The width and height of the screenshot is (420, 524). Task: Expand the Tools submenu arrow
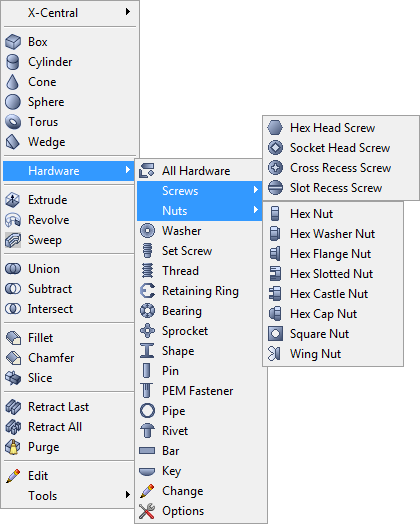(x=128, y=495)
